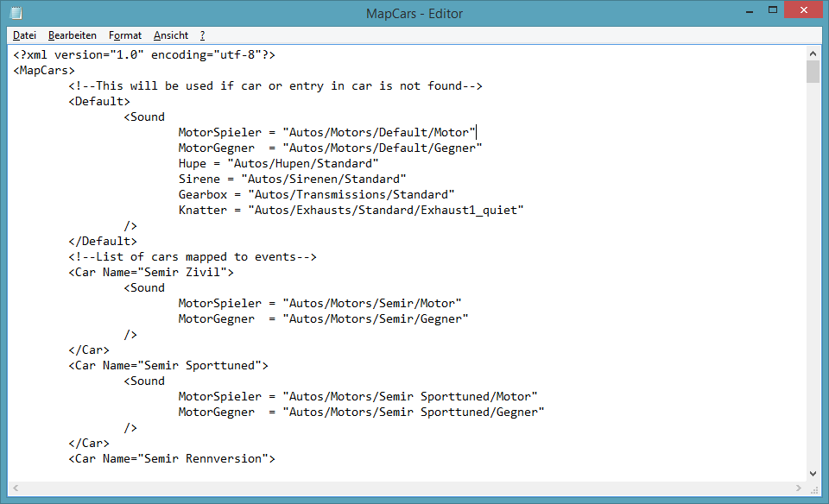
Task: Click the Car Name="Semir Rennversion" line
Action: click(x=172, y=459)
